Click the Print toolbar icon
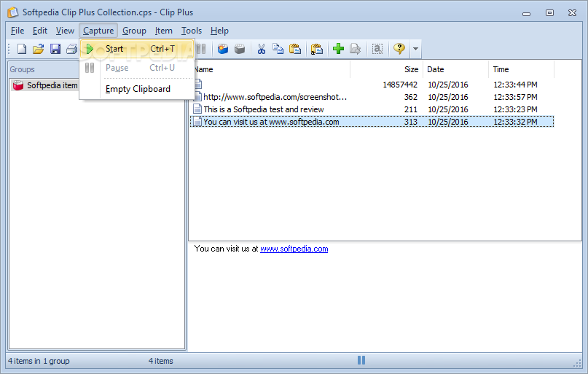 click(72, 49)
